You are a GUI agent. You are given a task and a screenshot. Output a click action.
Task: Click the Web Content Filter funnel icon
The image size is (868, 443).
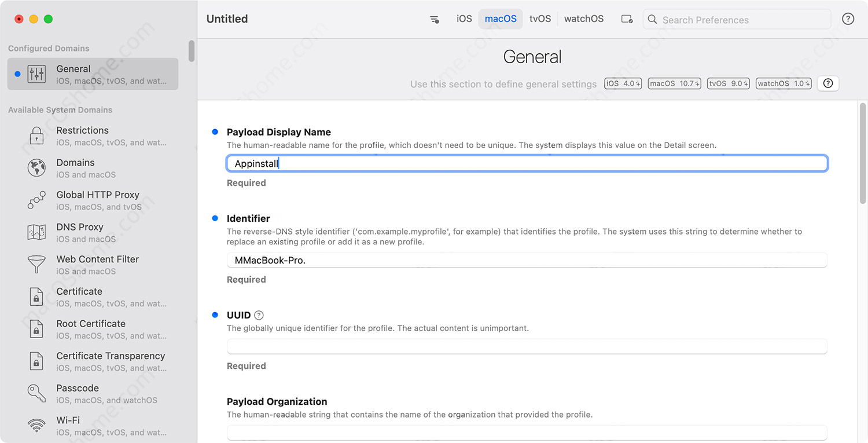click(x=36, y=265)
